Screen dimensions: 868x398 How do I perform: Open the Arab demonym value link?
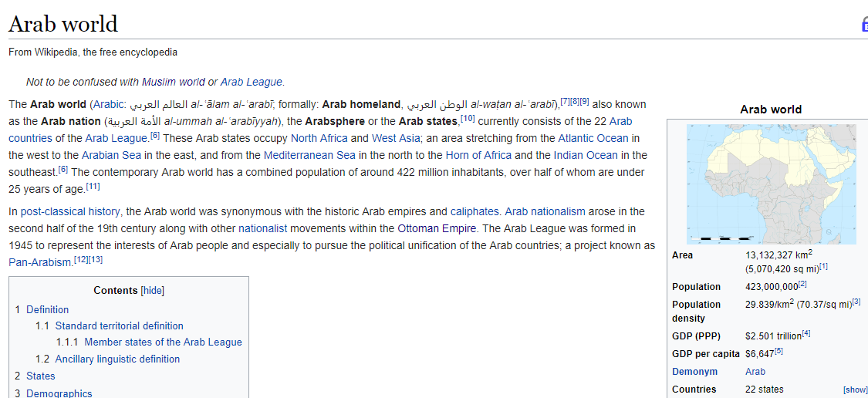point(755,372)
